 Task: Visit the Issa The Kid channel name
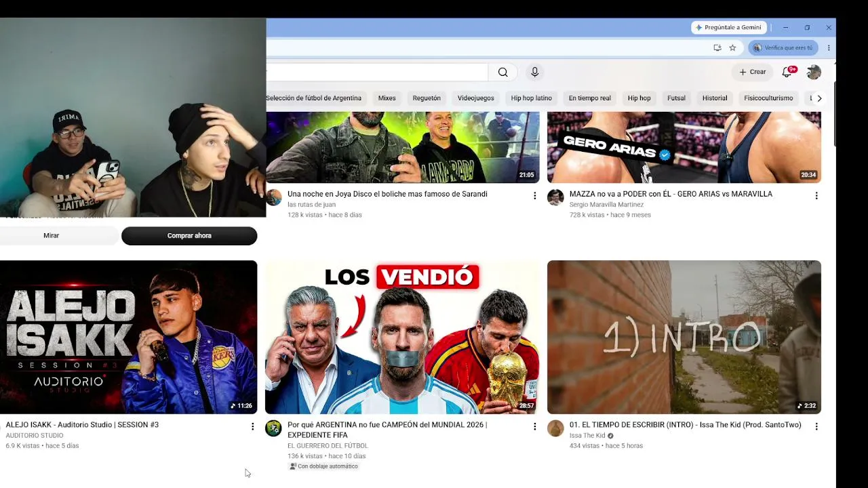587,436
